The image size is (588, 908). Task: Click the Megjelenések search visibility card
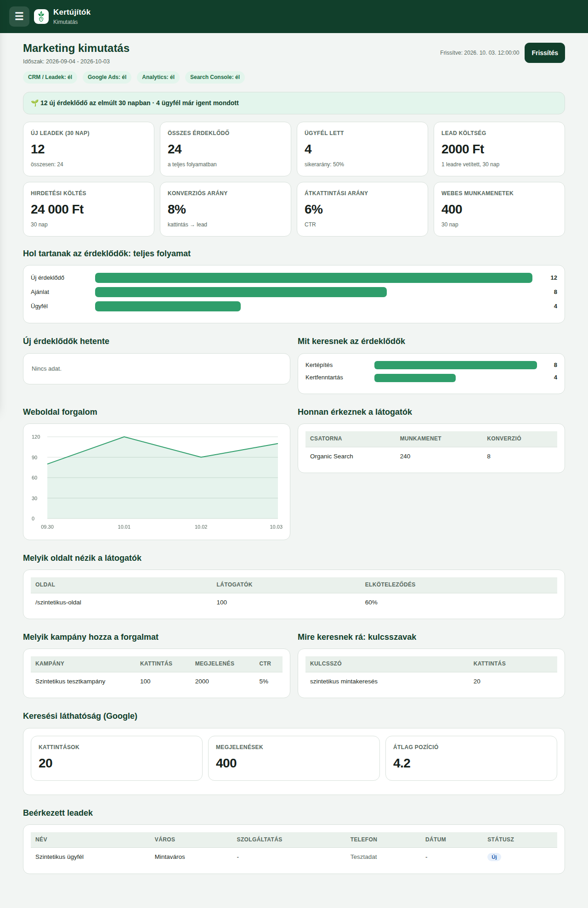[294, 758]
